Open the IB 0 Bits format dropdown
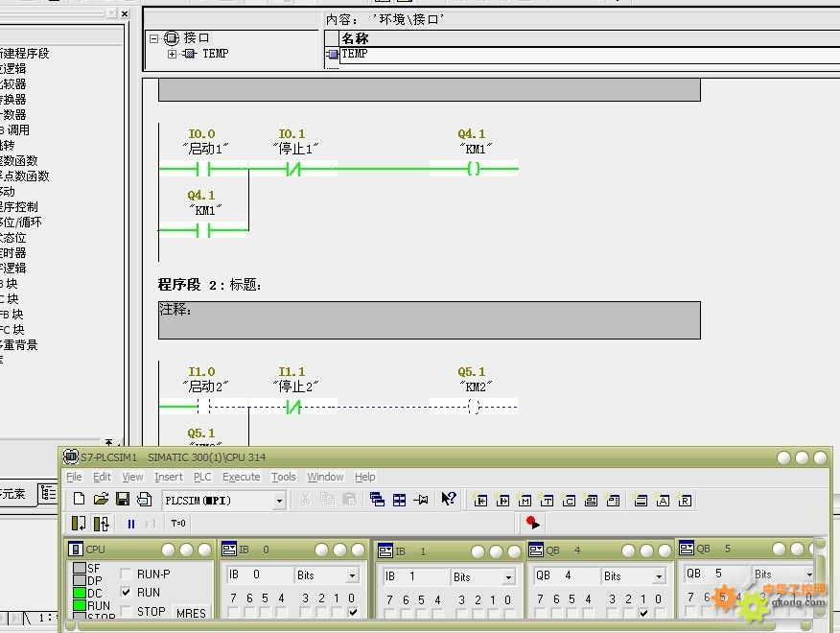The height and width of the screenshot is (633, 840). coord(353,575)
